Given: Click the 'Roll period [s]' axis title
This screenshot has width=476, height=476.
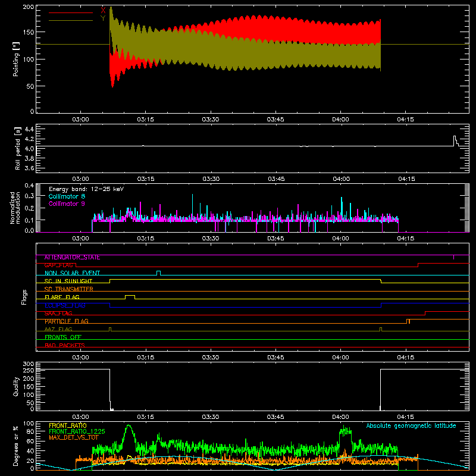Looking at the screenshot, I should pyautogui.click(x=17, y=148).
